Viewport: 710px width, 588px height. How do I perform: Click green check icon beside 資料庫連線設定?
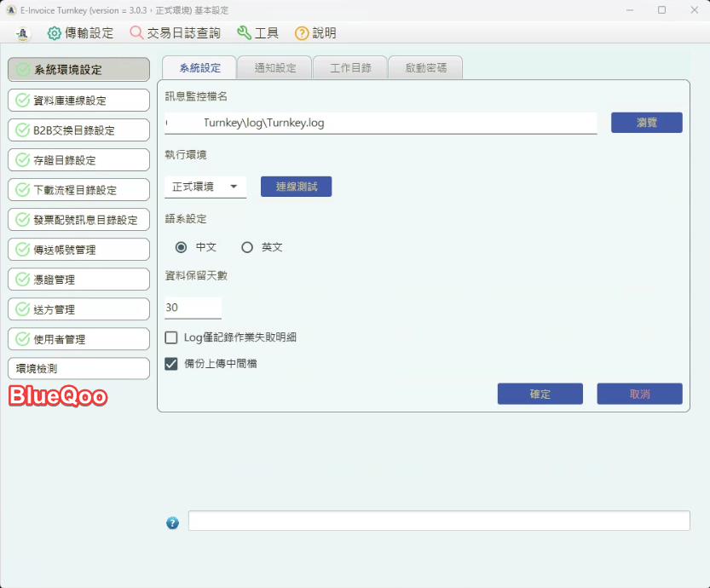click(x=22, y=101)
